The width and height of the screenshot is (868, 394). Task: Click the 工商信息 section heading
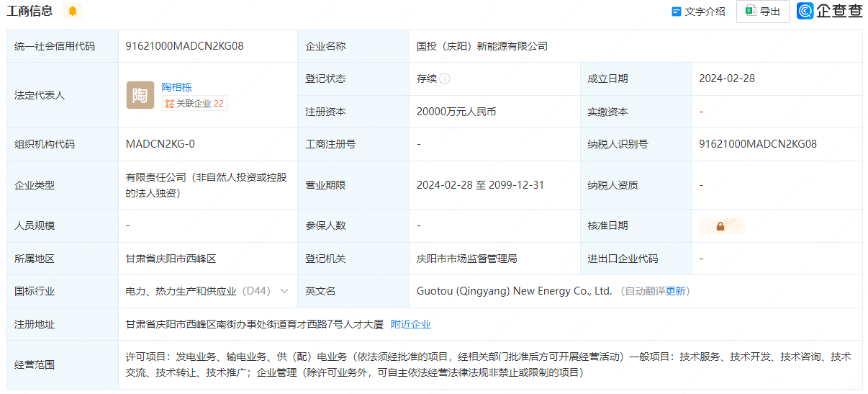(x=30, y=11)
